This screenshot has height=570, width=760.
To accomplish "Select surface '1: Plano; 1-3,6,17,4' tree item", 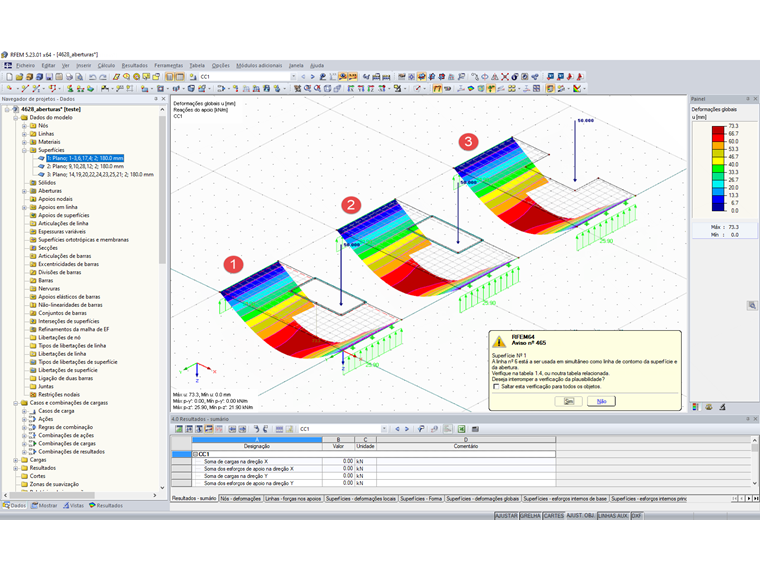I will (85, 158).
